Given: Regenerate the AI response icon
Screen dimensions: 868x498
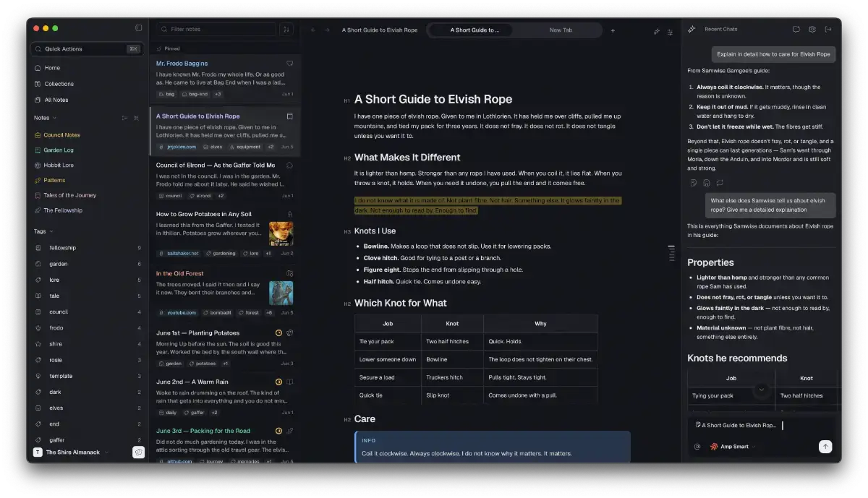Looking at the screenshot, I should pyautogui.click(x=720, y=183).
